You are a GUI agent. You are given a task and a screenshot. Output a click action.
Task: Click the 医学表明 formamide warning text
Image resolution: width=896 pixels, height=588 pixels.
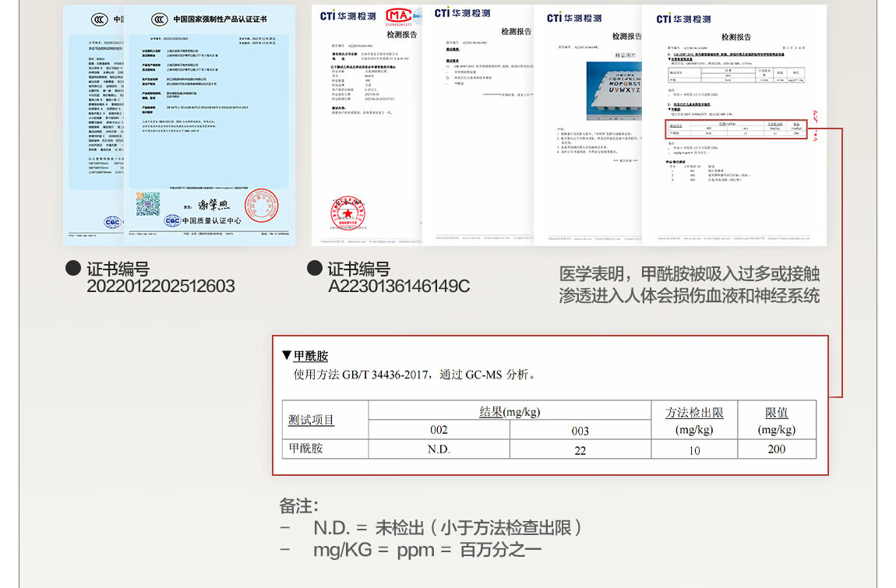(x=690, y=284)
